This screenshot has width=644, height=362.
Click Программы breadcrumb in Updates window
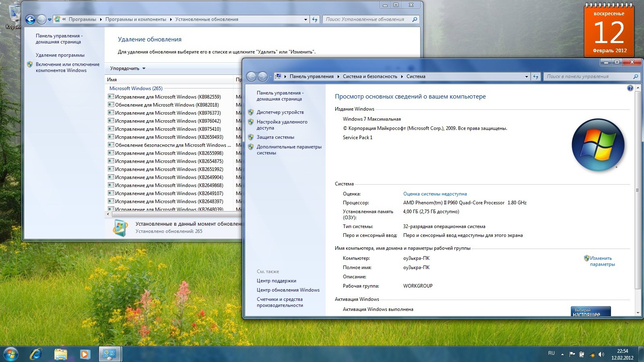tap(83, 19)
